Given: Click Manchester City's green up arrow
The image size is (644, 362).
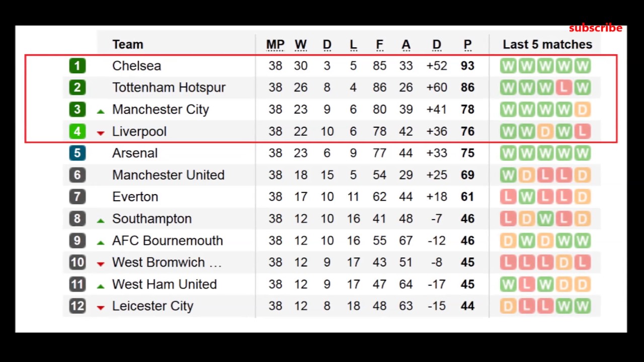Looking at the screenshot, I should pos(101,111).
